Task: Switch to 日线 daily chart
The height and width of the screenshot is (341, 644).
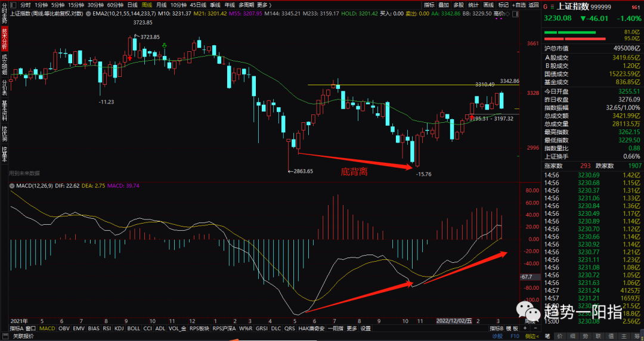Action: click(132, 5)
